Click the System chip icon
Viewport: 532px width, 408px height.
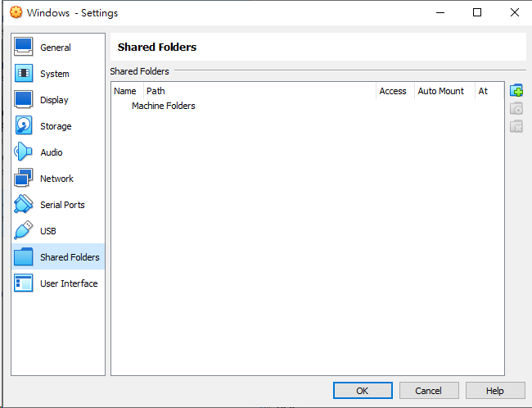24,74
